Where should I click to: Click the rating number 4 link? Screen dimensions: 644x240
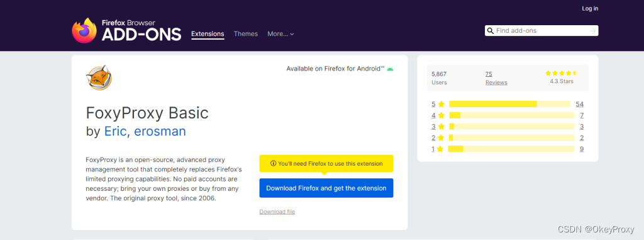coord(433,115)
